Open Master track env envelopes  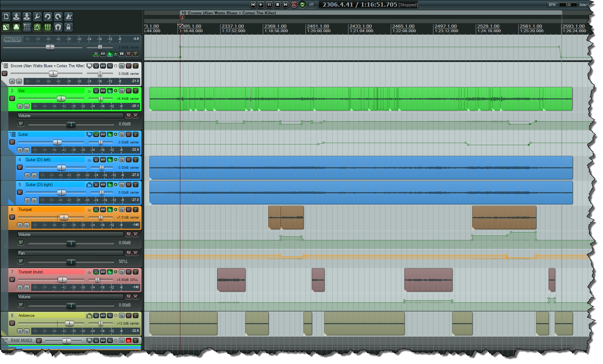(x=103, y=54)
